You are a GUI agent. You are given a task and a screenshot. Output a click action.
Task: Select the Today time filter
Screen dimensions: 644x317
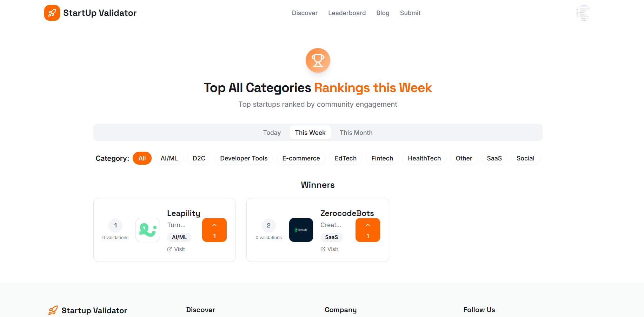point(272,132)
